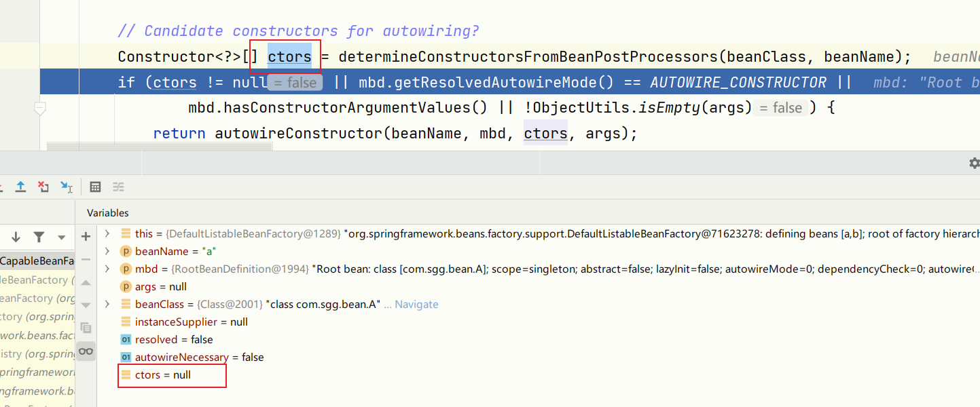Screen dimensions: 980x407
Task: Expand the beanName variable node
Action: (107, 251)
